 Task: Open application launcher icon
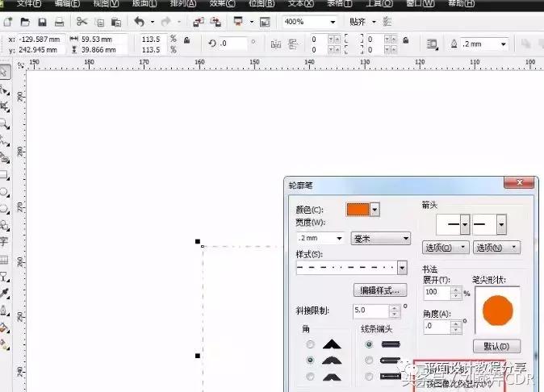(238, 22)
